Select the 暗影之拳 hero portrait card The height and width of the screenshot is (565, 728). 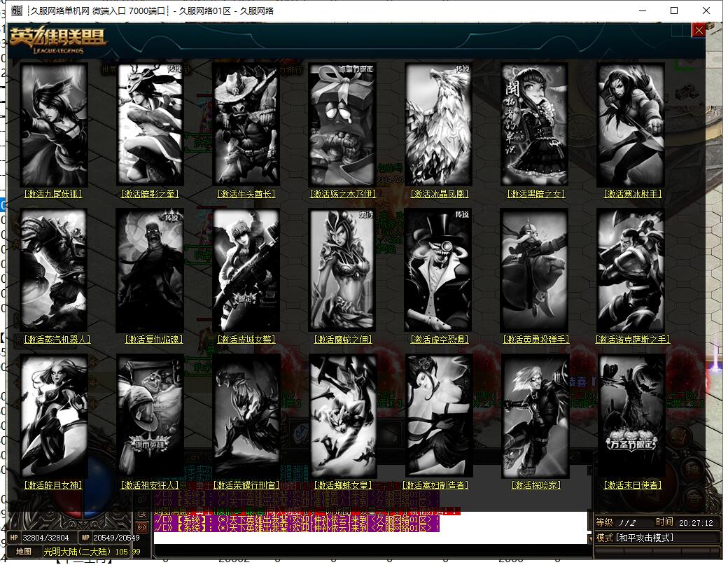tap(150, 125)
